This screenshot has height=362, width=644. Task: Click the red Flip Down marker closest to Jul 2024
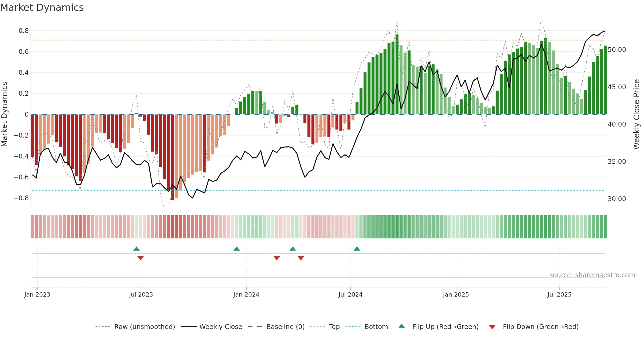pos(301,258)
